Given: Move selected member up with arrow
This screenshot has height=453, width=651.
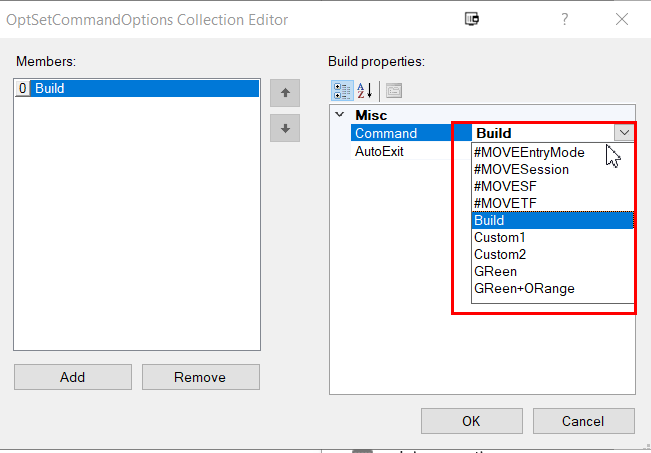Looking at the screenshot, I should pyautogui.click(x=285, y=93).
